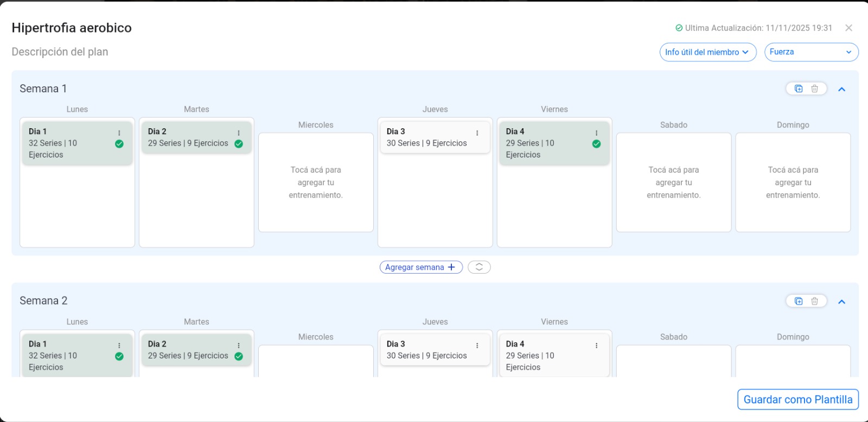
Task: Duplicate Semana 2 with the copy icon
Action: pos(799,301)
